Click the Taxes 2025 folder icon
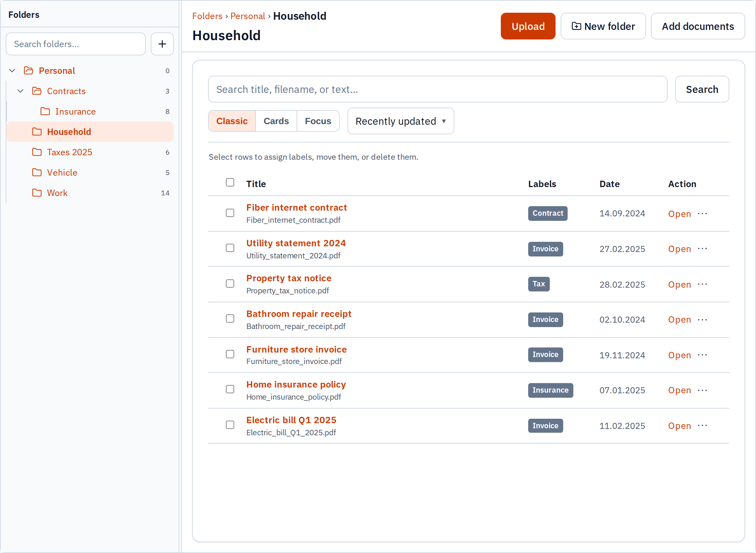This screenshot has height=553, width=756. click(37, 152)
